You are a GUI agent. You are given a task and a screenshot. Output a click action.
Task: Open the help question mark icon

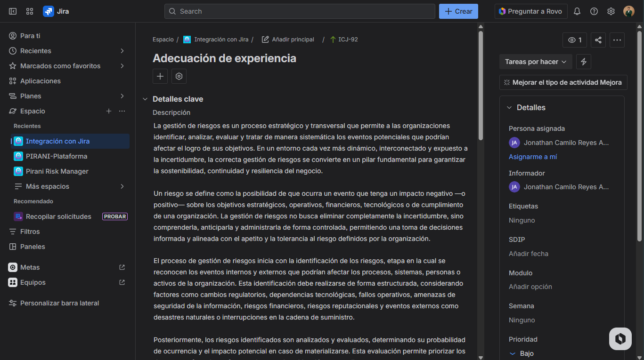[x=594, y=11]
